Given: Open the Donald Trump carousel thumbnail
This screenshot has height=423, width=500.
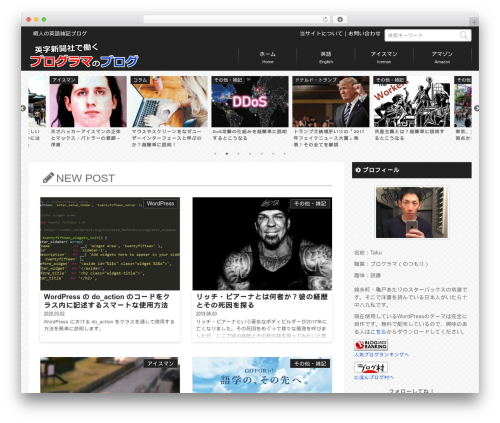Looking at the screenshot, I should 331,102.
